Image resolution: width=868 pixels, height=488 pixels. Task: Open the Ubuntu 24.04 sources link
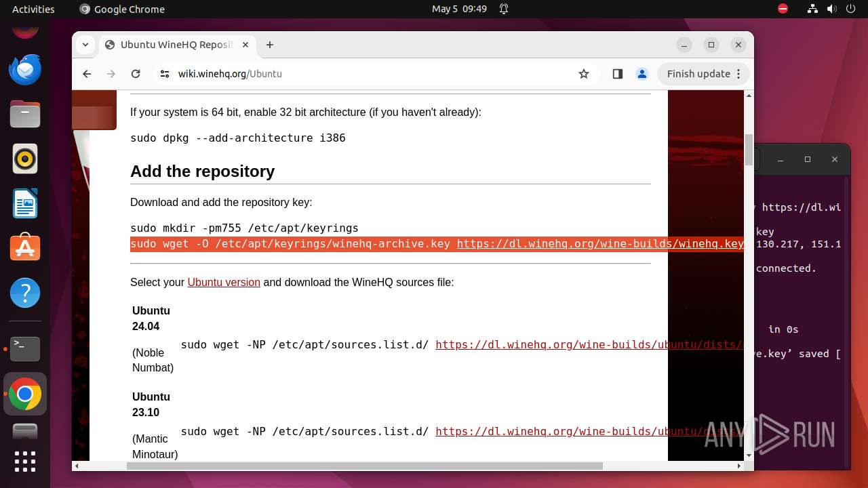click(589, 344)
